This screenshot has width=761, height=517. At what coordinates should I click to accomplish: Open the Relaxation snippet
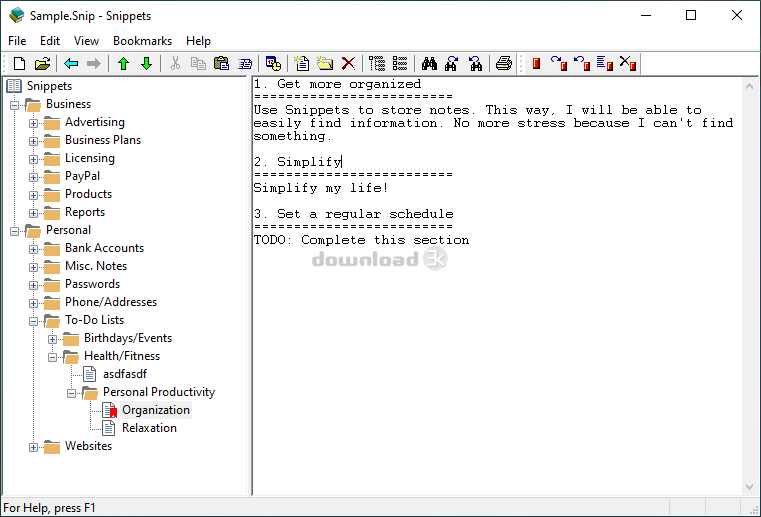pos(149,428)
